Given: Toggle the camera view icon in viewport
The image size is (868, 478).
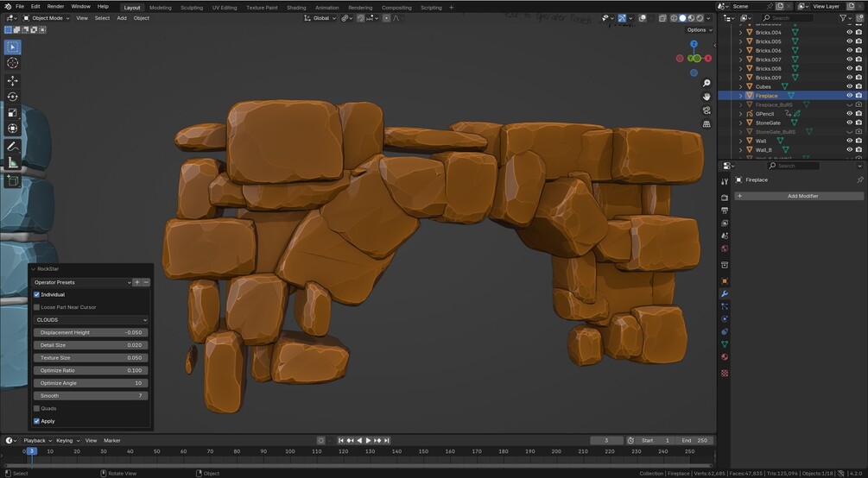Looking at the screenshot, I should pyautogui.click(x=706, y=110).
